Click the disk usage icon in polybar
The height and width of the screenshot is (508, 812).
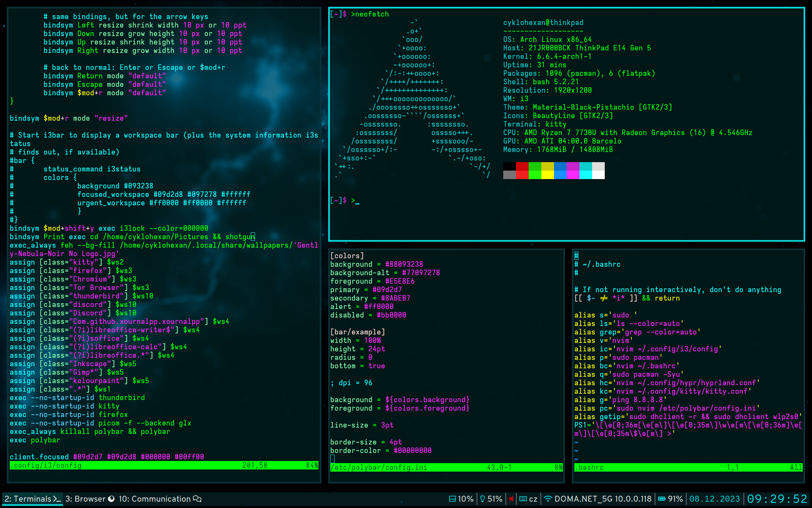tap(452, 499)
